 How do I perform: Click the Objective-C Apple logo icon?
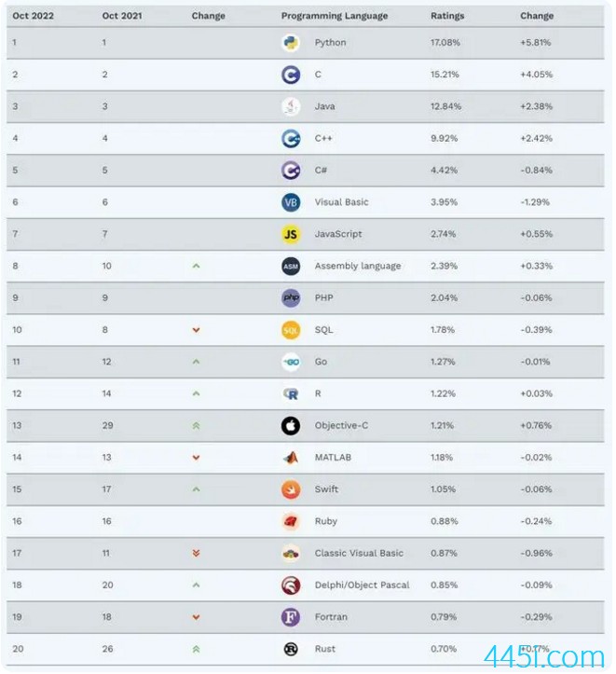[291, 426]
